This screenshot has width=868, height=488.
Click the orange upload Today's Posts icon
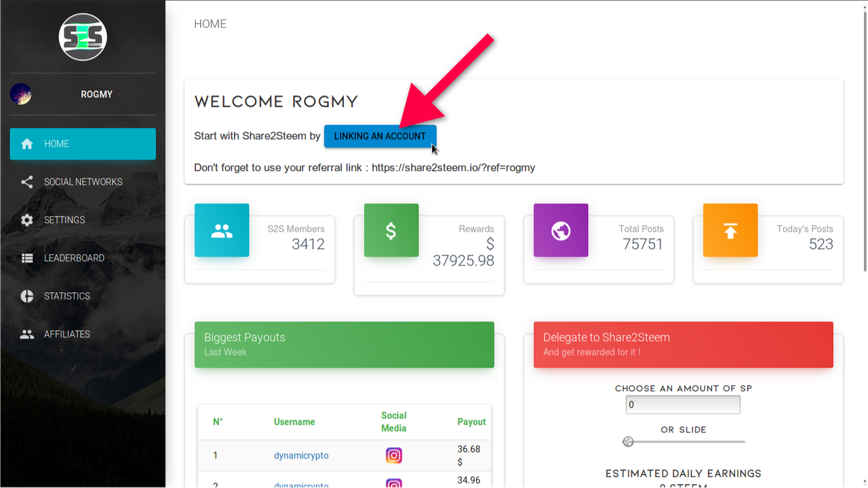click(730, 230)
